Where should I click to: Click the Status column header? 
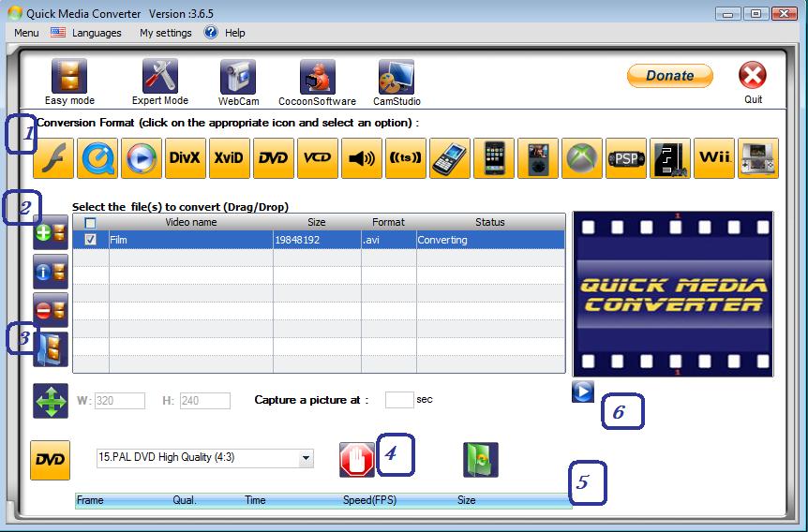click(490, 222)
